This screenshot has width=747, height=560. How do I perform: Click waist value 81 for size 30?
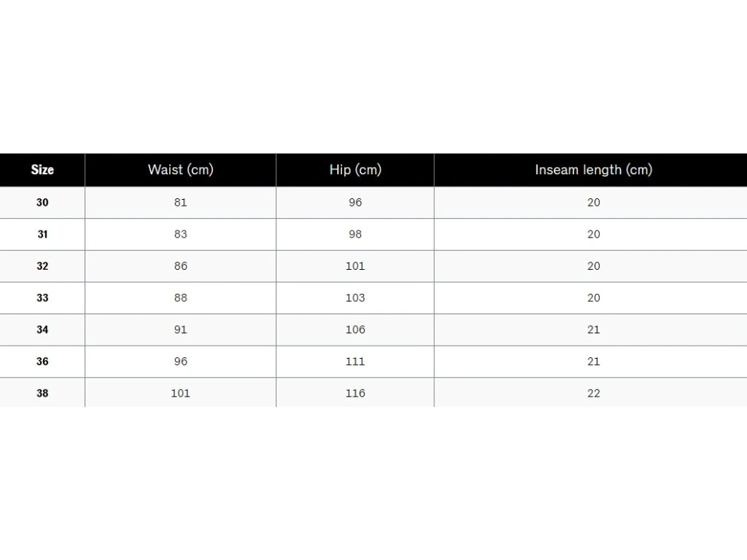click(180, 203)
